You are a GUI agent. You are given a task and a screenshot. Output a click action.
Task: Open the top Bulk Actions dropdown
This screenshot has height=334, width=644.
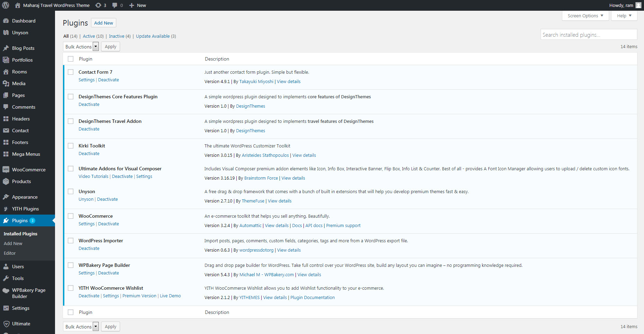[82, 47]
